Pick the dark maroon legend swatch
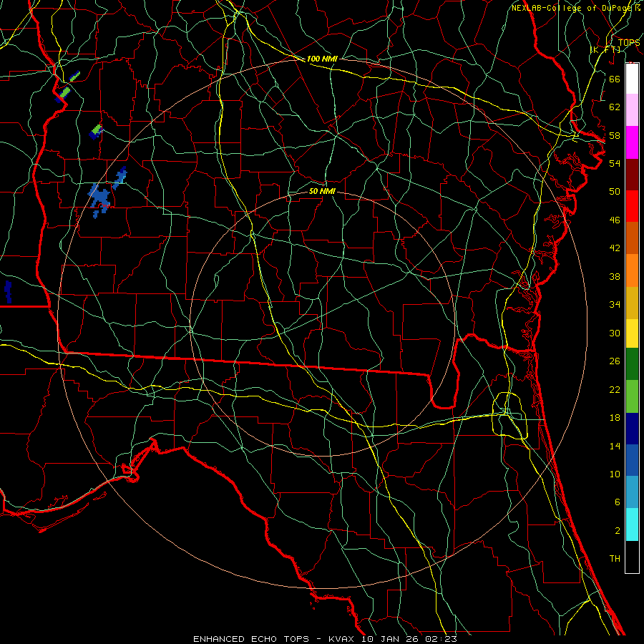644x644 pixels. click(x=632, y=175)
